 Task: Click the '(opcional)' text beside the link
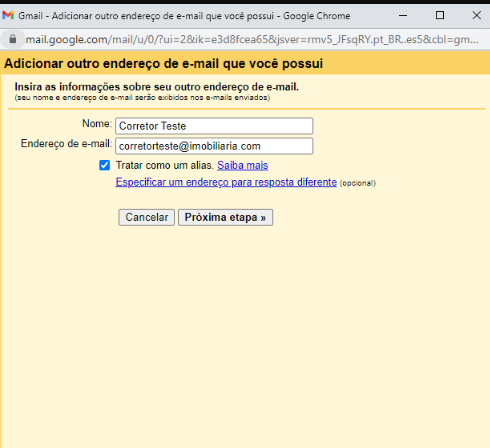tap(358, 183)
